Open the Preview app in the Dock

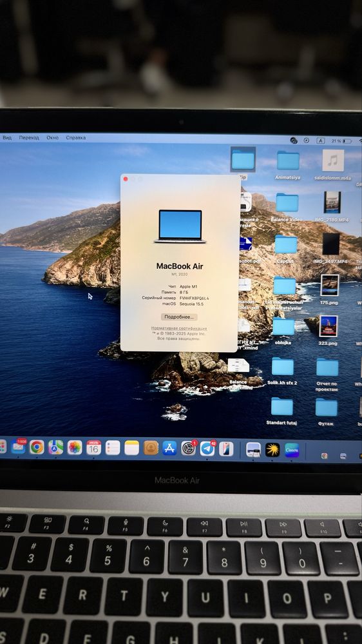pyautogui.click(x=253, y=449)
